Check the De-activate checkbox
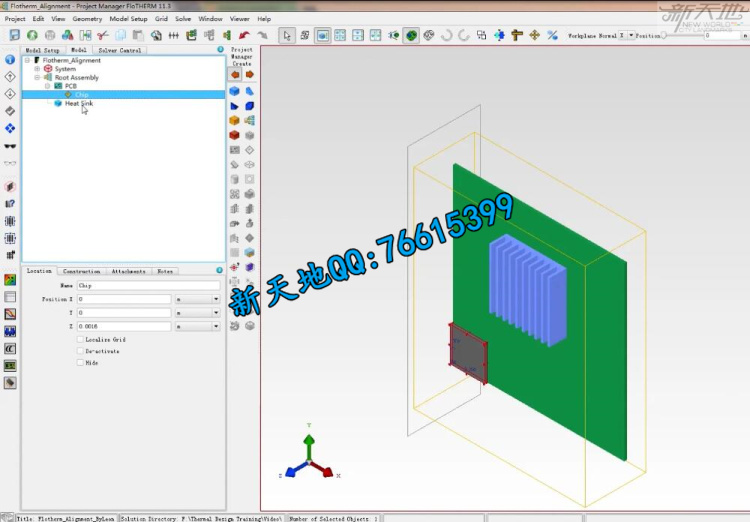The height and width of the screenshot is (522, 750). 81,351
